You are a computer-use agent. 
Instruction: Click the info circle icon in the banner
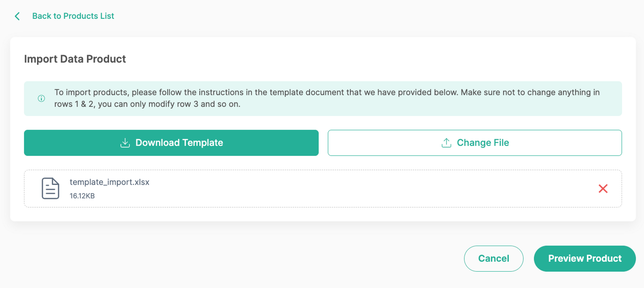click(42, 98)
